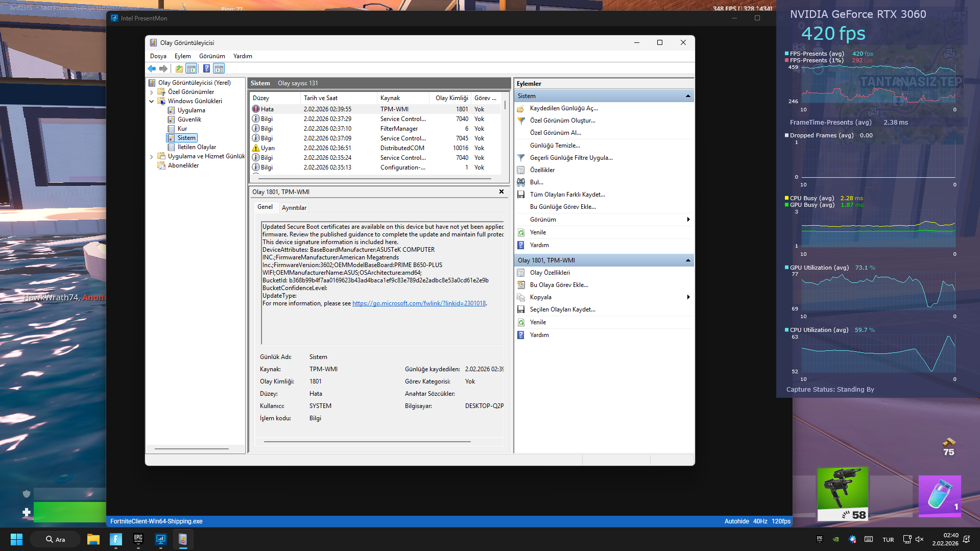The width and height of the screenshot is (980, 551).
Task: Click Autohide in the PresentMon status bar
Action: pyautogui.click(x=736, y=521)
